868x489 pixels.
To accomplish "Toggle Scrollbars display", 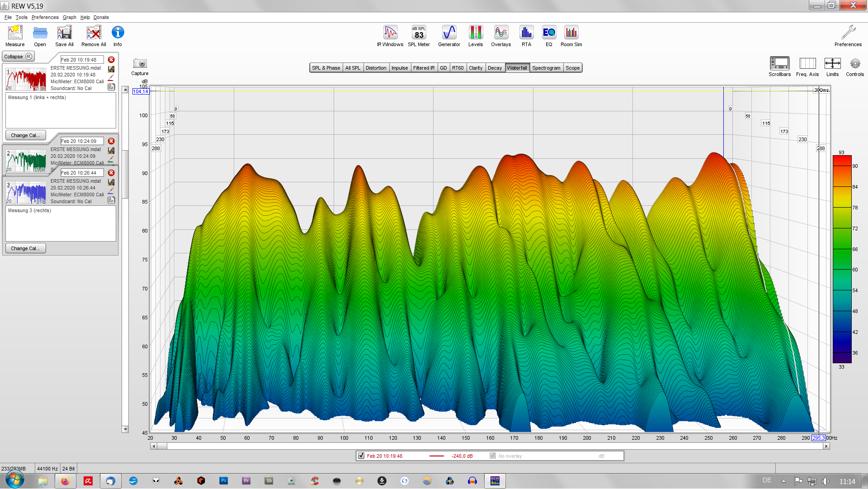I will click(779, 64).
